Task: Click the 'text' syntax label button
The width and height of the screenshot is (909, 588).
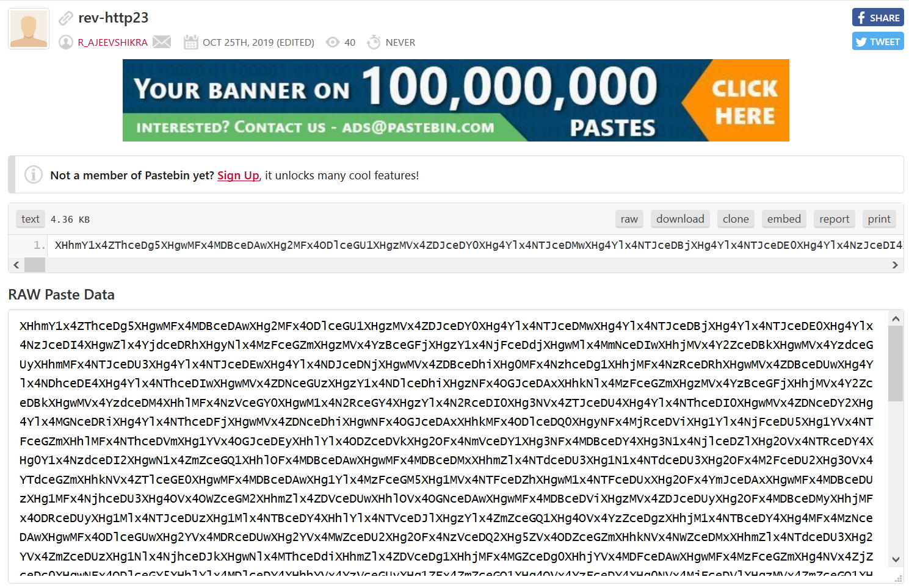Action: click(x=31, y=219)
